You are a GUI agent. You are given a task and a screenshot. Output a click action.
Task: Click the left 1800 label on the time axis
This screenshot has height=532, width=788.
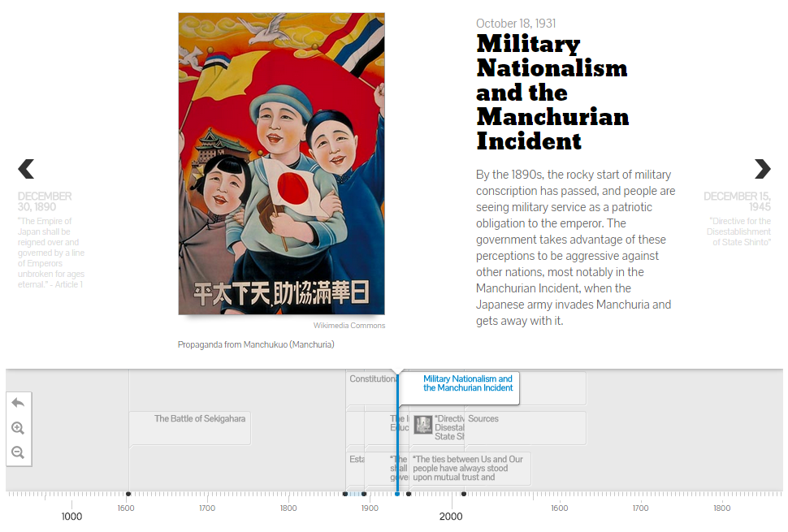288,508
